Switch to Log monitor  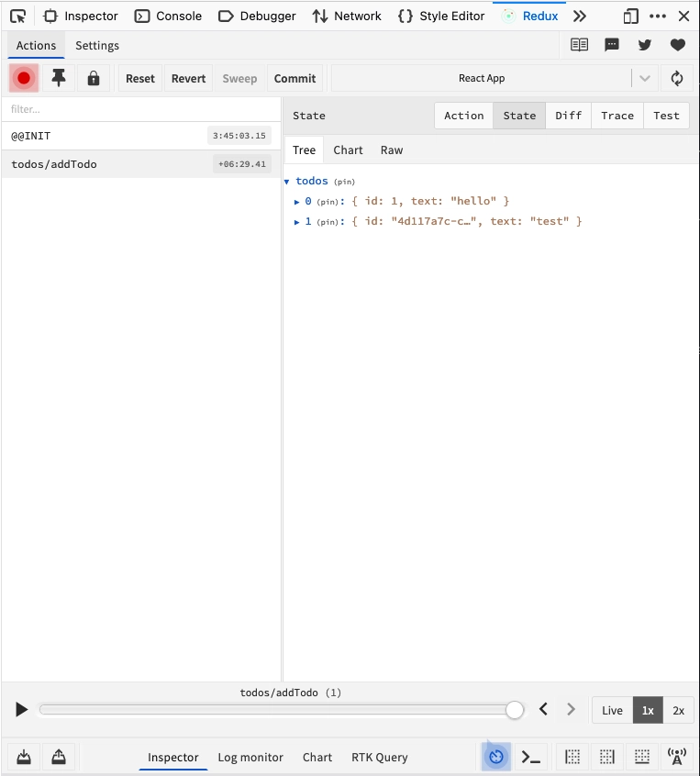point(250,757)
